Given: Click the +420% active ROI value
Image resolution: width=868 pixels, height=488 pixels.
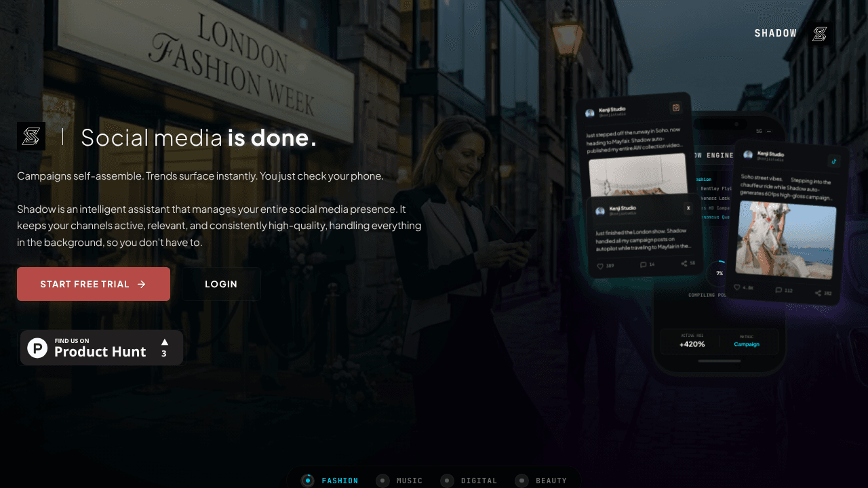Looking at the screenshot, I should point(692,344).
